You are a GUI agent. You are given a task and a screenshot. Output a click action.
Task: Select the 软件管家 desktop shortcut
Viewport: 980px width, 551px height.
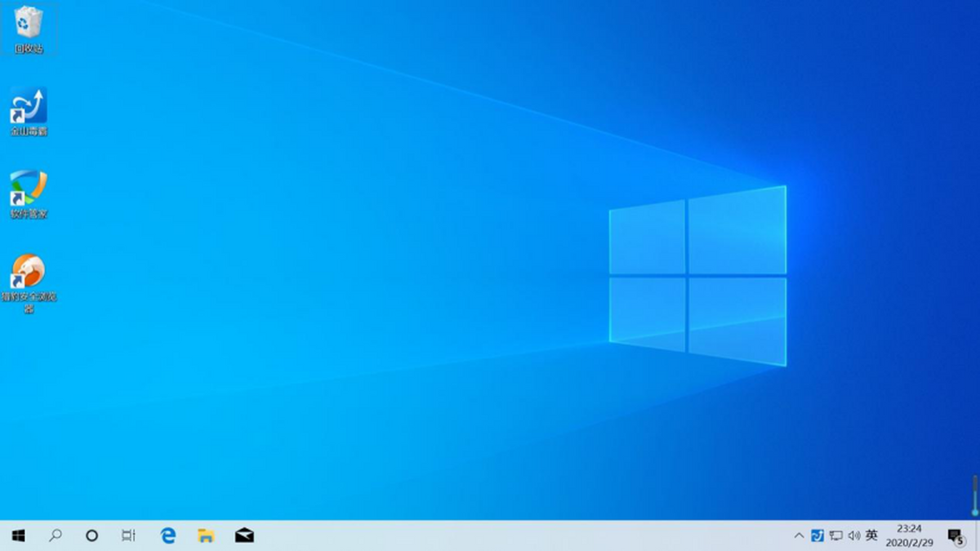pyautogui.click(x=29, y=195)
